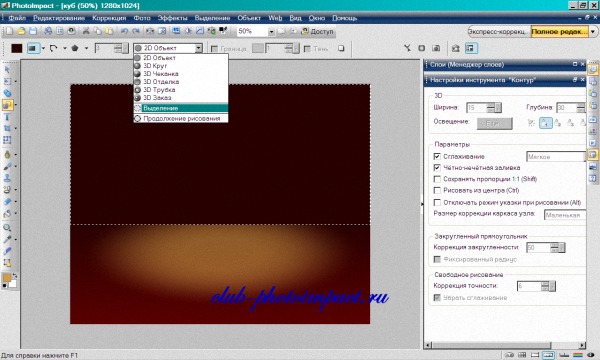
Task: Toggle Чётно-нечётная заливка checkbox
Action: pos(437,168)
